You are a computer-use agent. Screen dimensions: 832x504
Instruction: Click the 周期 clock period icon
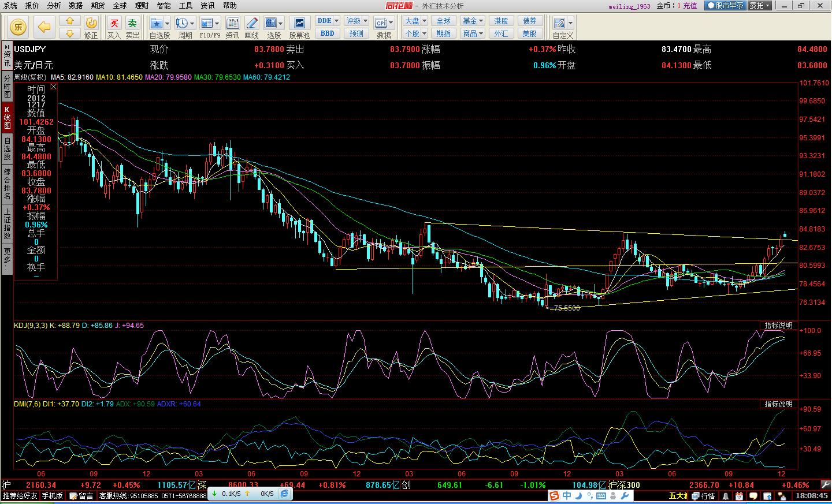pos(182,23)
